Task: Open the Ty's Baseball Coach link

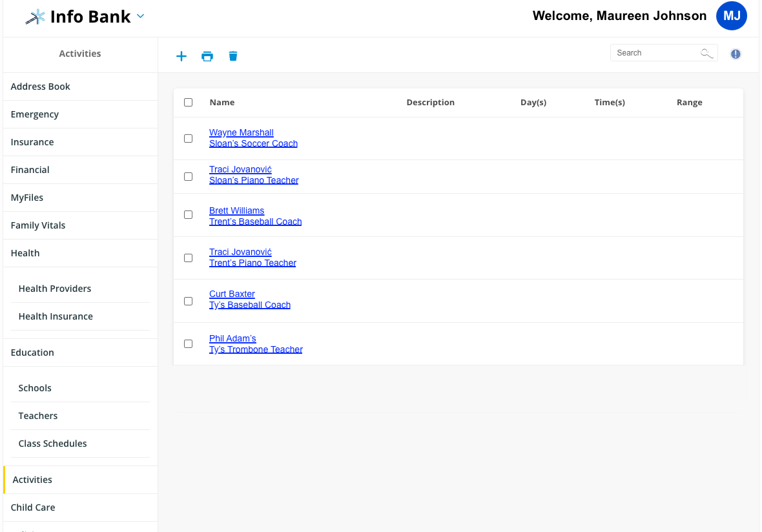Action: coord(250,305)
